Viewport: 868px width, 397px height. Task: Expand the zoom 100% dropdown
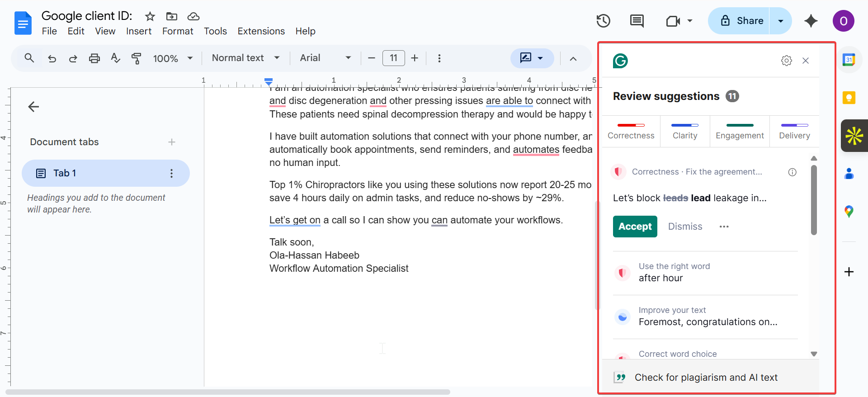(173, 58)
